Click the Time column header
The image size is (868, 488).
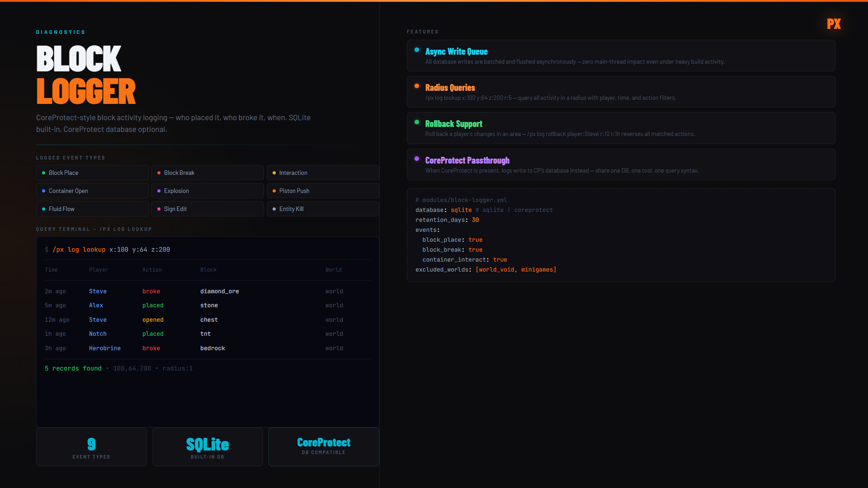click(51, 270)
